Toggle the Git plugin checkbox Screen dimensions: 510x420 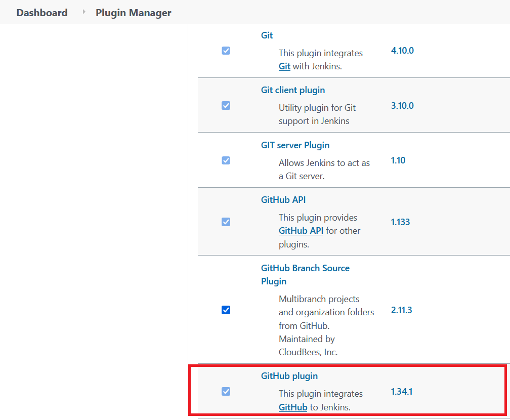pos(226,51)
